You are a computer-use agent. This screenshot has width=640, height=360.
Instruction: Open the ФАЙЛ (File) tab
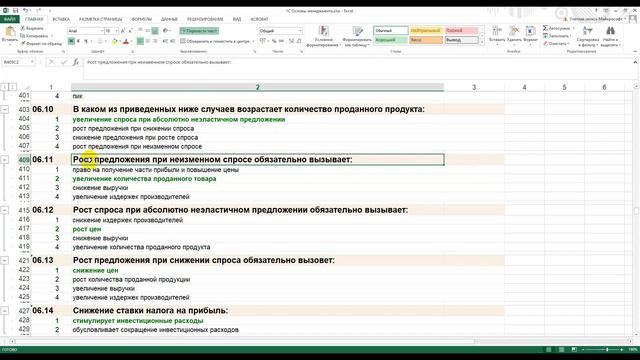[x=9, y=19]
